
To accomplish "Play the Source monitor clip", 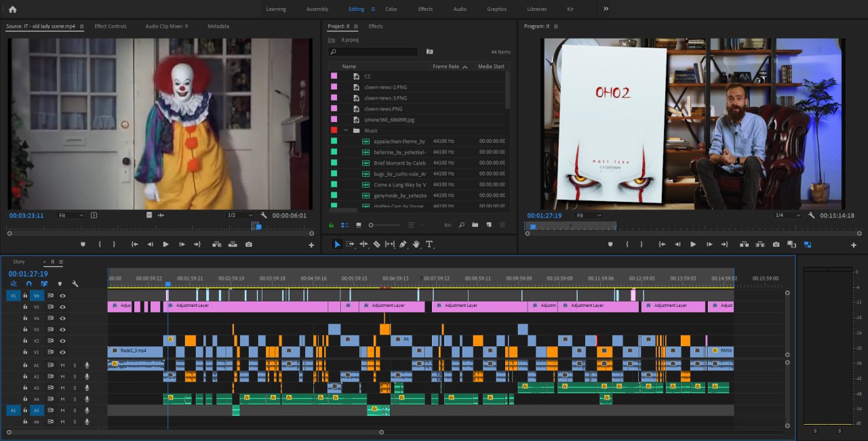I will point(165,244).
